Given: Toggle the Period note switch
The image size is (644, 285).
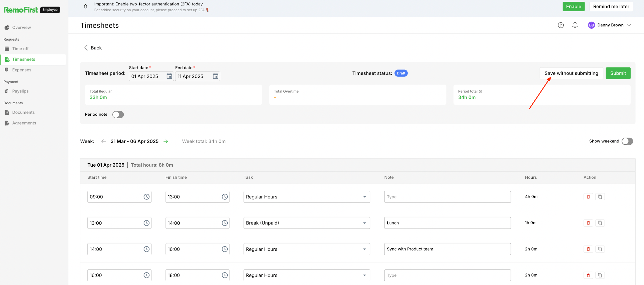Looking at the screenshot, I should (x=118, y=115).
